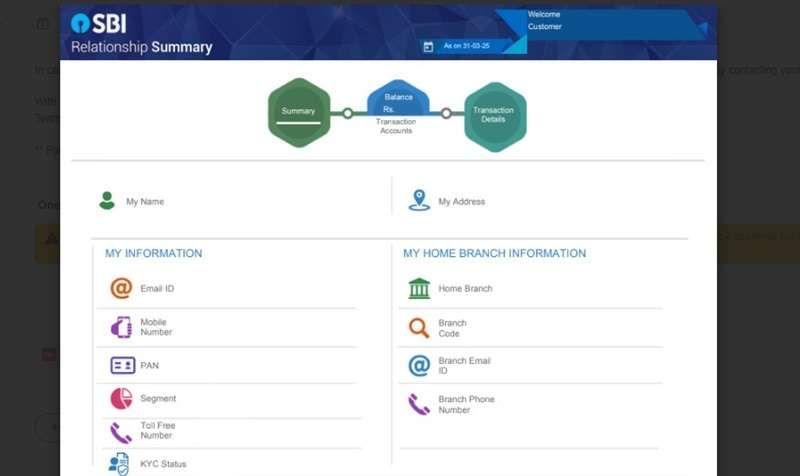Click the Home Branch label
Viewport: 800px width, 476px height.
click(x=465, y=289)
